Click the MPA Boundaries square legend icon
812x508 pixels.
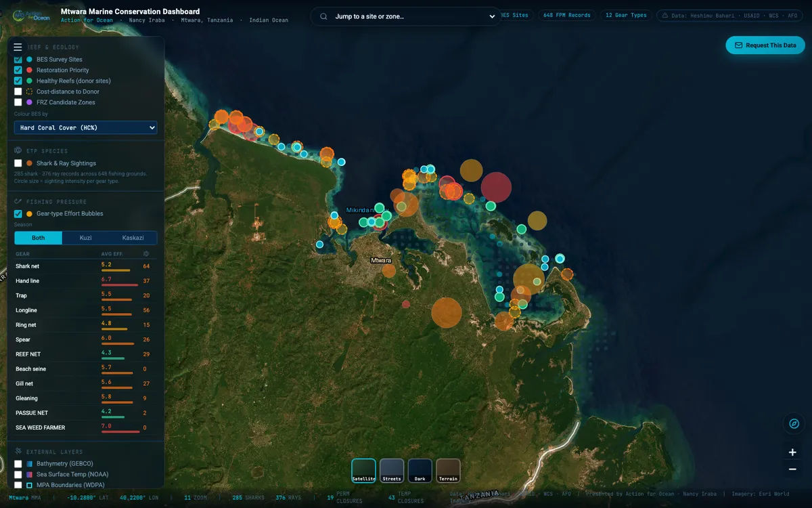coord(29,485)
